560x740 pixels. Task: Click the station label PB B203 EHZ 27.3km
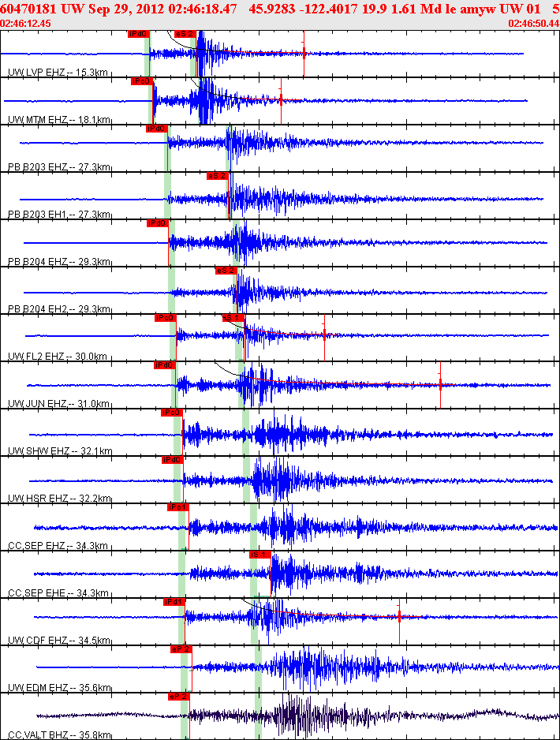[x=59, y=167]
